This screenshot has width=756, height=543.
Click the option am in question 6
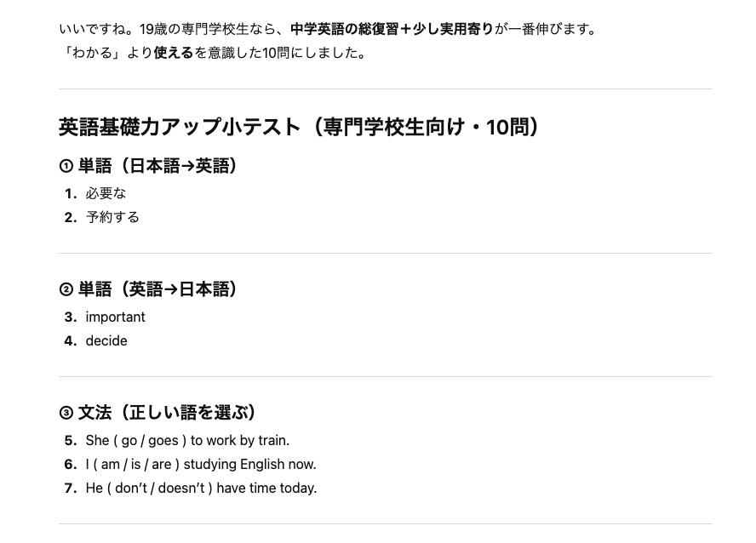point(111,464)
